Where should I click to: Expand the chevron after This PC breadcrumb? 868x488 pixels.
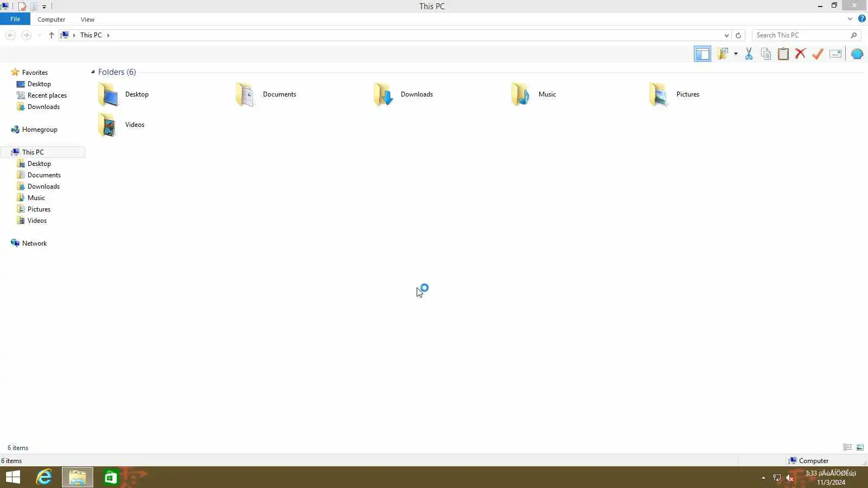[108, 35]
